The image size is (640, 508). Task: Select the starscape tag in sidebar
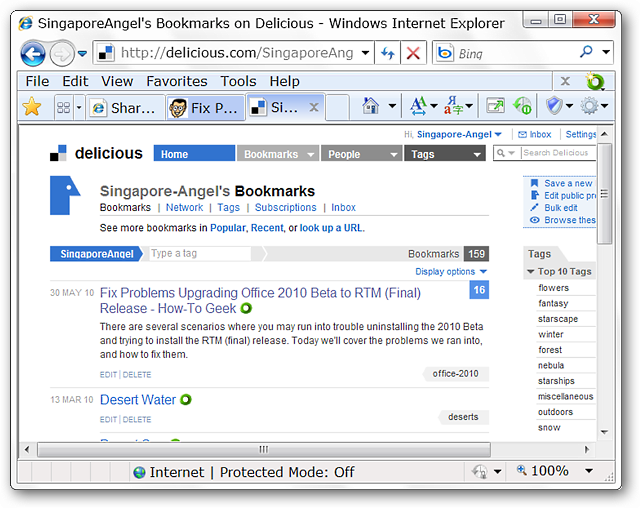point(558,319)
